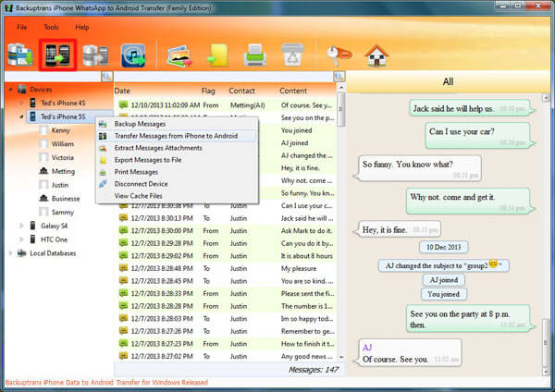Viewport: 555px width, 392px height.
Task: Click the backup messages toolbar icon
Action: [20, 56]
